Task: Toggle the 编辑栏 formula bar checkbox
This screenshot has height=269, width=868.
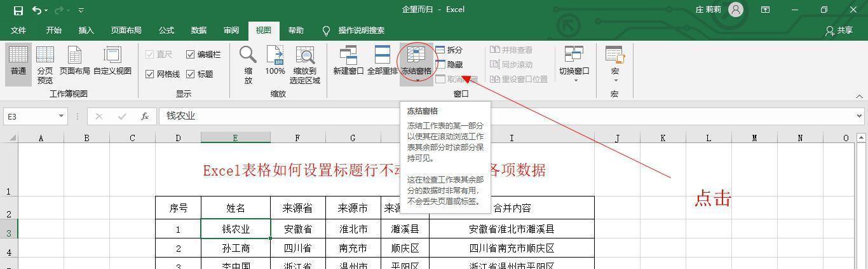Action: click(203, 55)
